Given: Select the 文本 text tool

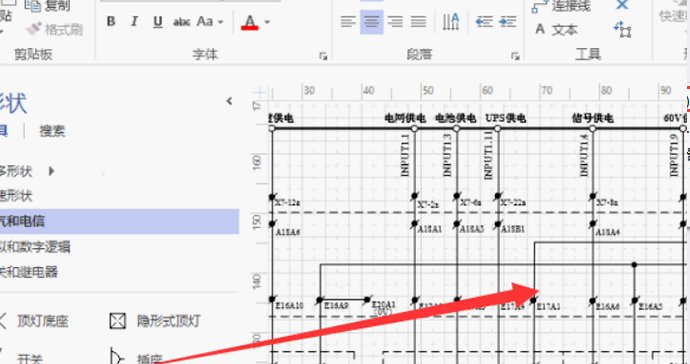Looking at the screenshot, I should click(x=557, y=30).
